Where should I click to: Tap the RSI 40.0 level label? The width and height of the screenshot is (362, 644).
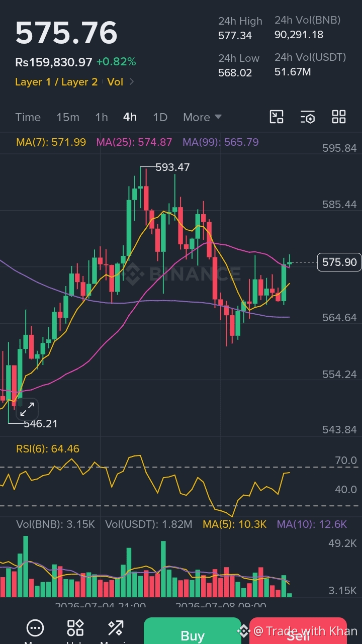[x=346, y=490]
